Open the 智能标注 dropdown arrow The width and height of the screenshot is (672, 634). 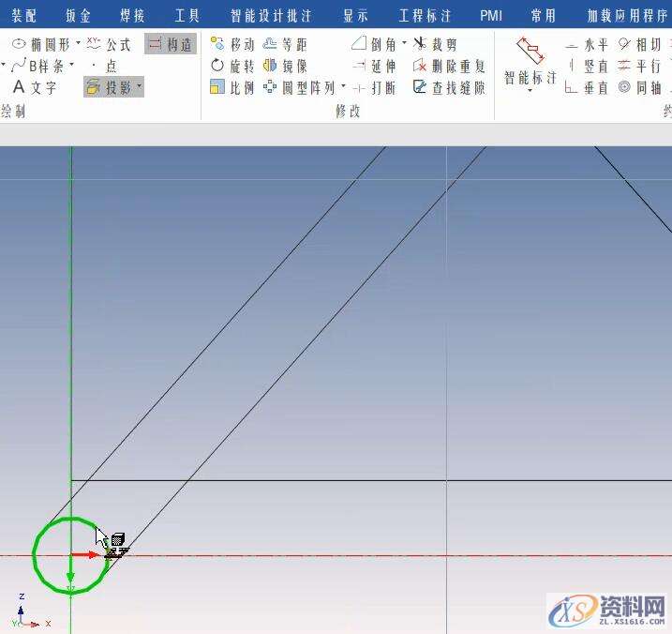point(530,91)
